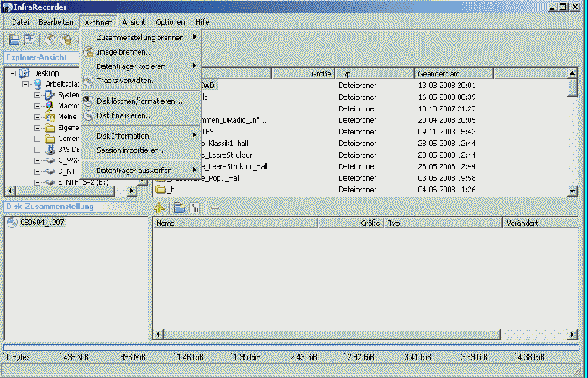Click the folder icon in disc layout toolbar
588x378 pixels.
[x=178, y=207]
